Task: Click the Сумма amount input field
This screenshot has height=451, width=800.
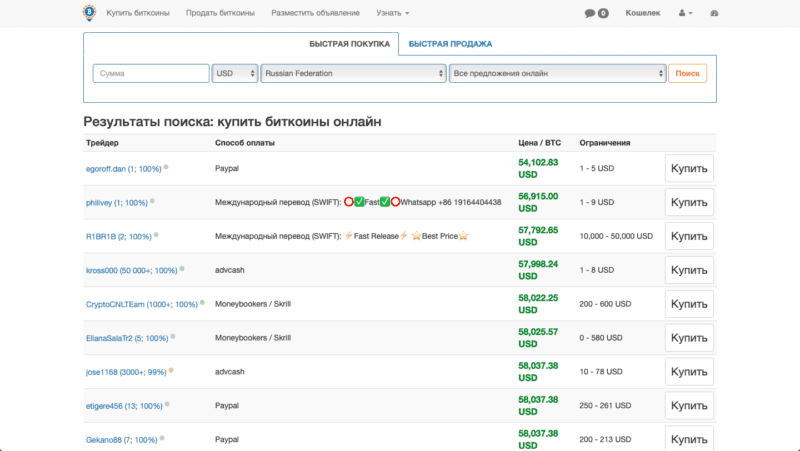Action: pos(151,73)
